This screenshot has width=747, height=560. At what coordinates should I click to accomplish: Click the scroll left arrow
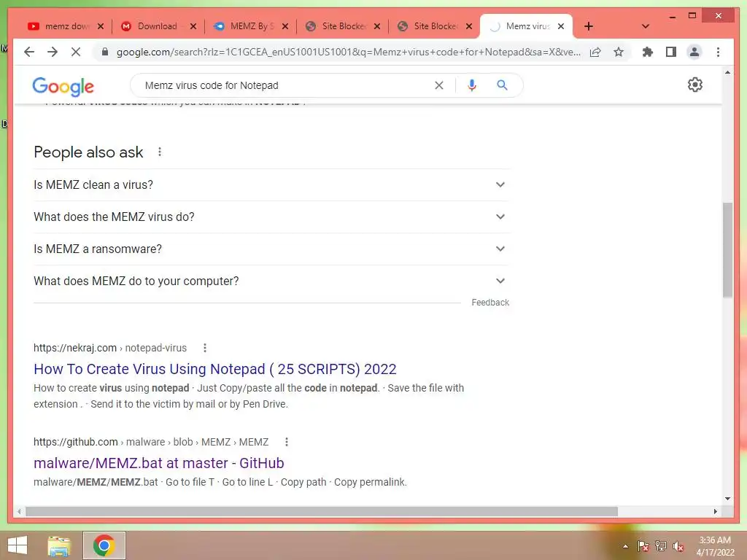pos(19,511)
